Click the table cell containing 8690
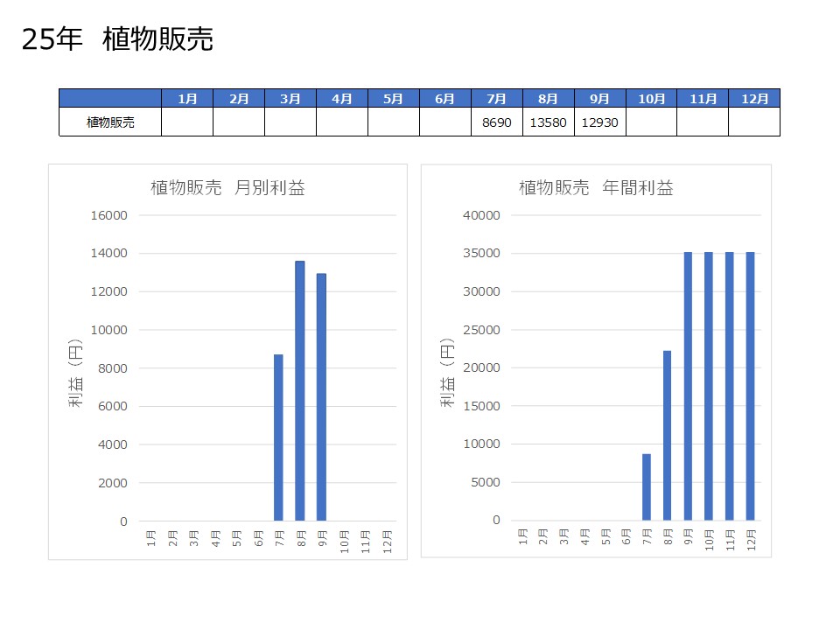The image size is (840, 630). pos(496,122)
